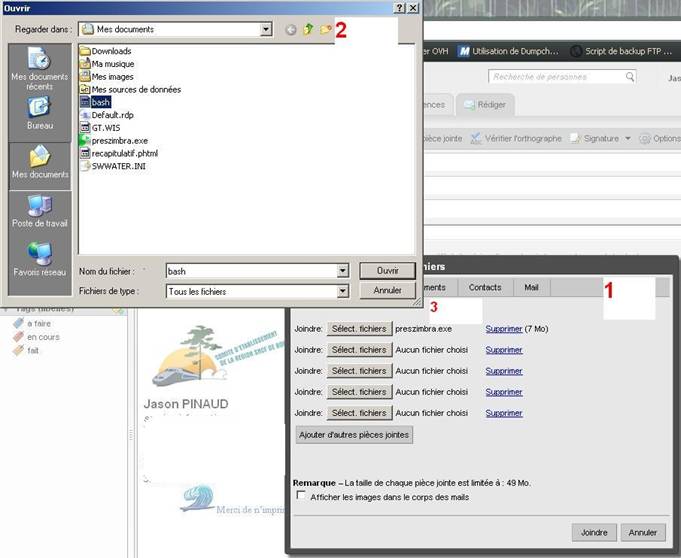
Task: Click Sélect. fichiers next to preszimbra.exe
Action: 359,329
